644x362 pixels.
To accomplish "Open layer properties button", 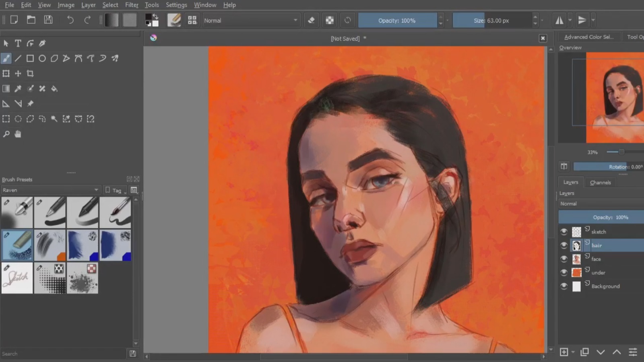I will [x=633, y=352].
